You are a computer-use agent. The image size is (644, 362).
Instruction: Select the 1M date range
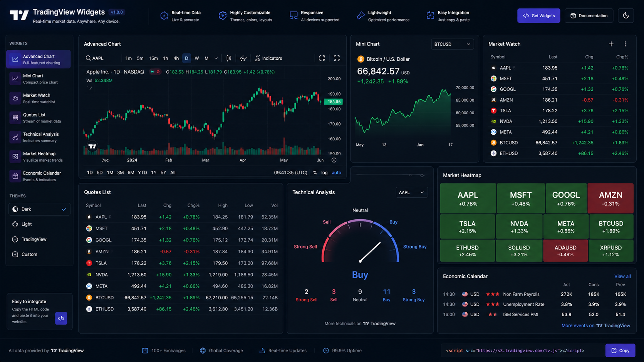click(110, 173)
